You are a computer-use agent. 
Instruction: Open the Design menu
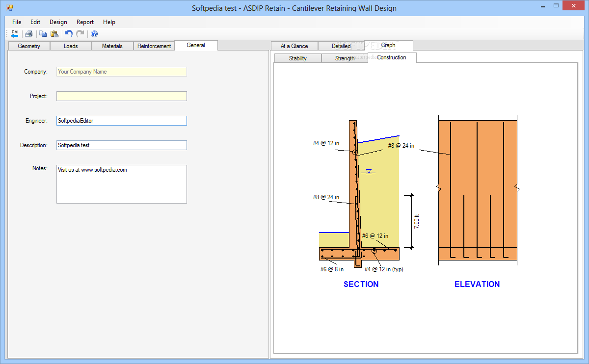(58, 22)
